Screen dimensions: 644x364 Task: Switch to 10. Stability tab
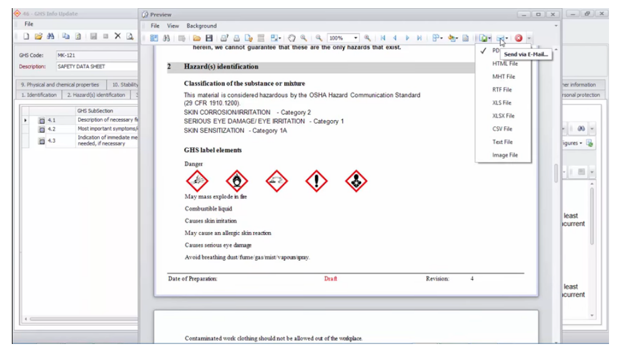coord(123,84)
